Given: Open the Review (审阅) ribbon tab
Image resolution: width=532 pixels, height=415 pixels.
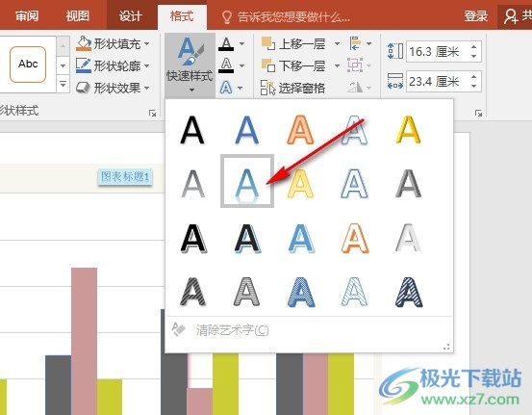Looking at the screenshot, I should [27, 16].
